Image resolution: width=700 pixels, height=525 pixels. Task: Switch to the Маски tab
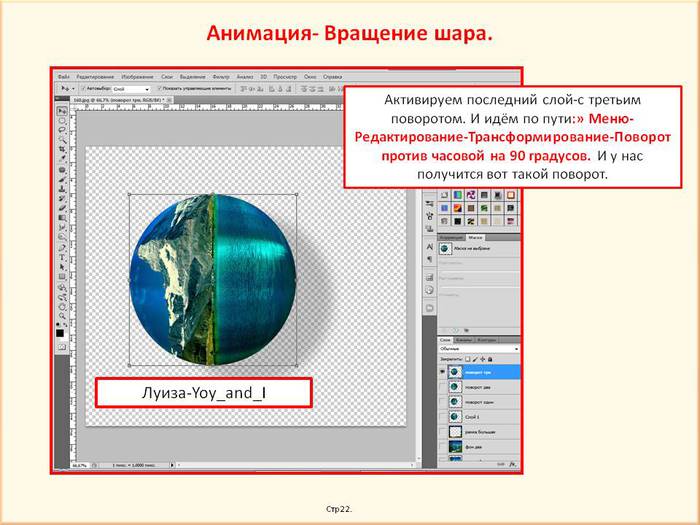(x=475, y=238)
